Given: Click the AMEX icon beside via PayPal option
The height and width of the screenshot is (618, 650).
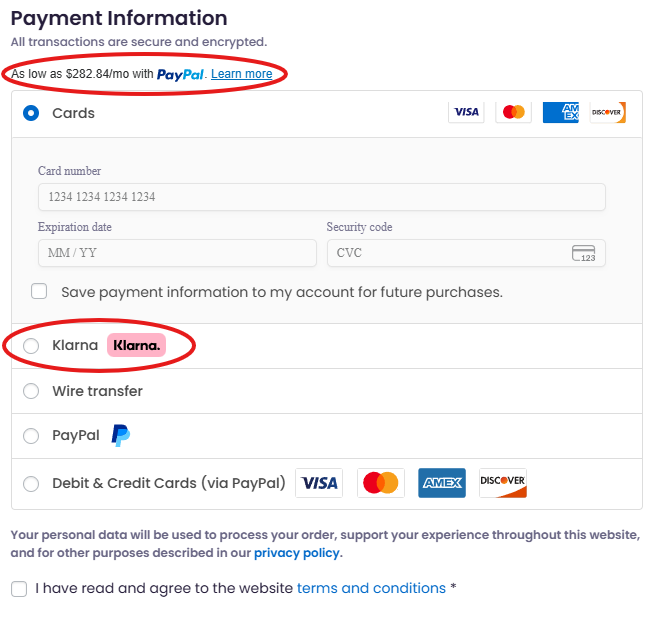Looking at the screenshot, I should (x=442, y=483).
